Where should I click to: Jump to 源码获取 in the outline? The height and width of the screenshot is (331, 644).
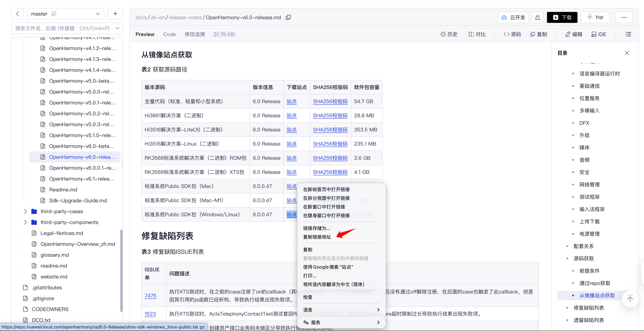(583, 258)
